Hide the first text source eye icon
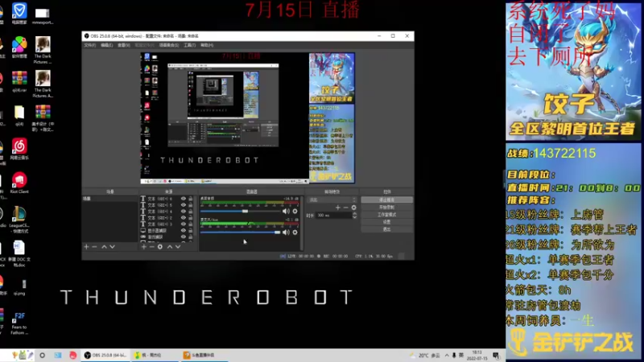The height and width of the screenshot is (362, 644). pos(184,199)
